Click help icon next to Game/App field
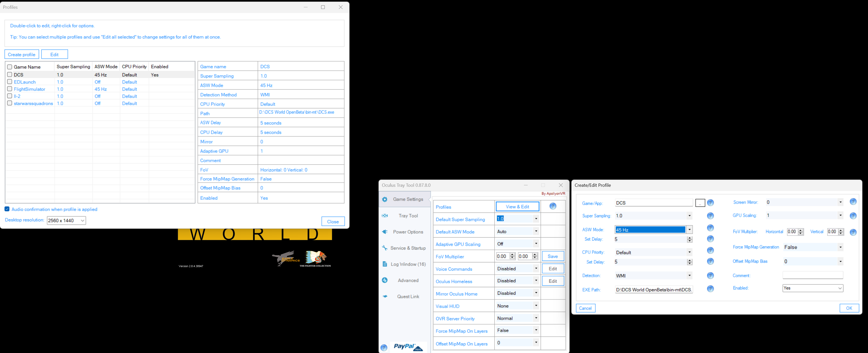 pos(710,203)
